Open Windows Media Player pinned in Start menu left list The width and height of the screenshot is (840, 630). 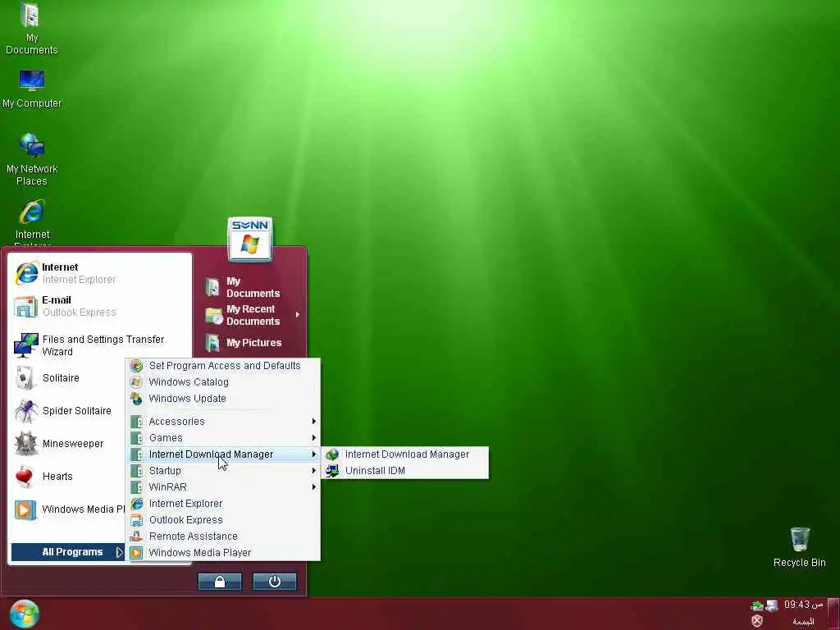(x=69, y=509)
